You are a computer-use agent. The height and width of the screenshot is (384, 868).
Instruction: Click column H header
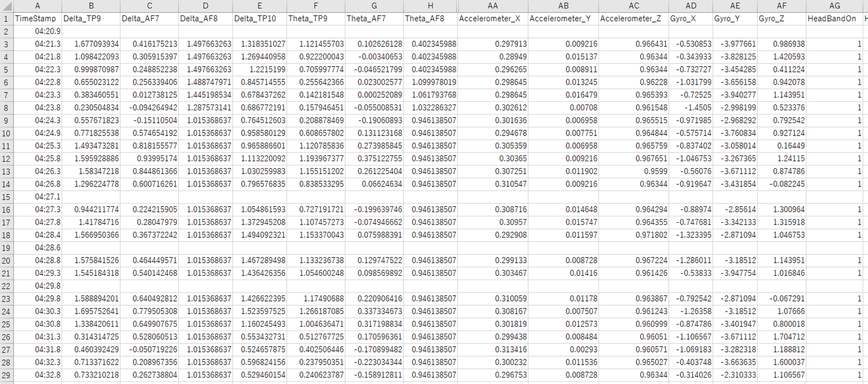tap(430, 5)
